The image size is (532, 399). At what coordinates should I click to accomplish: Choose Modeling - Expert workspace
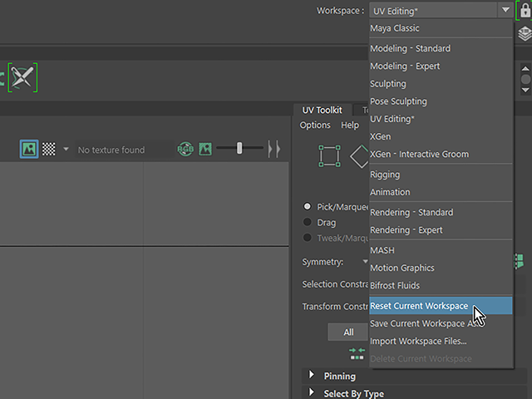click(x=441, y=66)
